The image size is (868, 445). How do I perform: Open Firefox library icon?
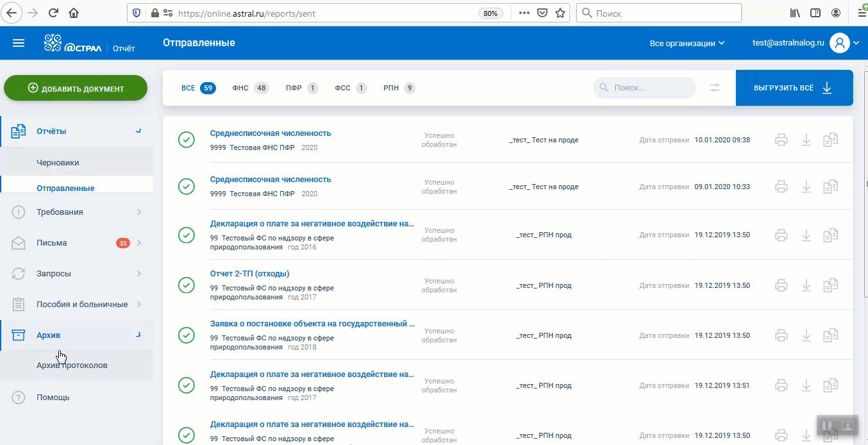click(795, 13)
